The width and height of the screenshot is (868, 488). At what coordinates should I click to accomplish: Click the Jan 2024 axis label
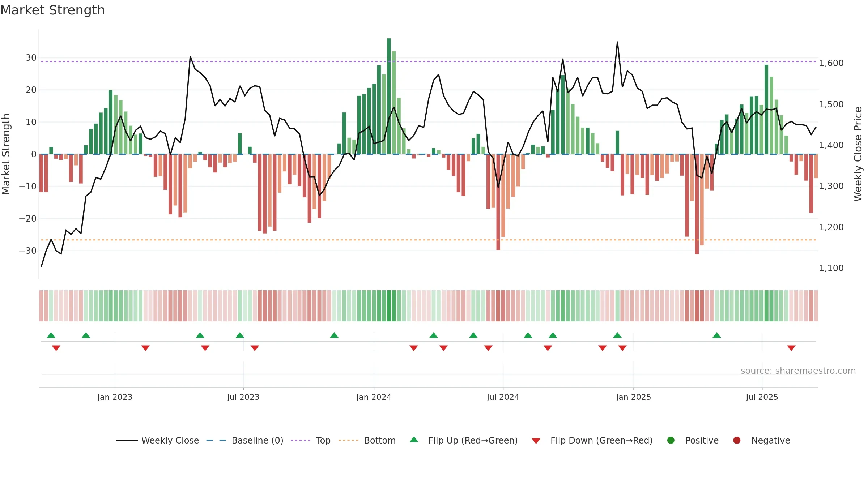click(x=374, y=397)
